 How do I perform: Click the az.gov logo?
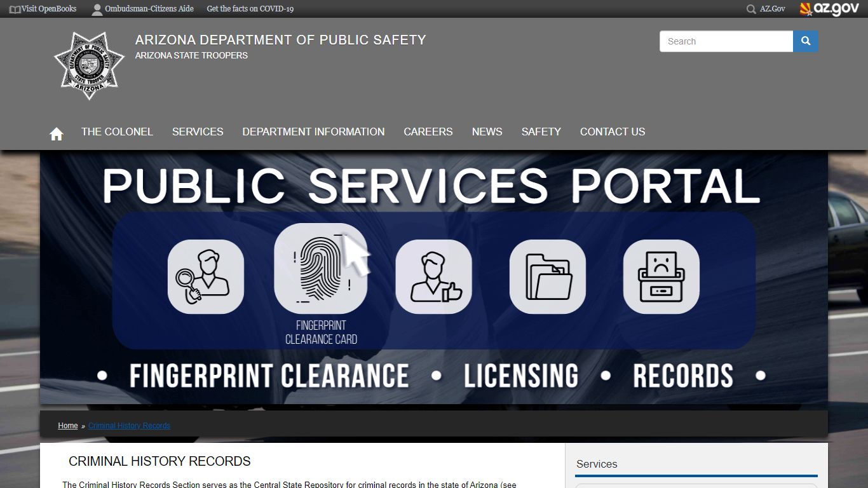pyautogui.click(x=829, y=9)
